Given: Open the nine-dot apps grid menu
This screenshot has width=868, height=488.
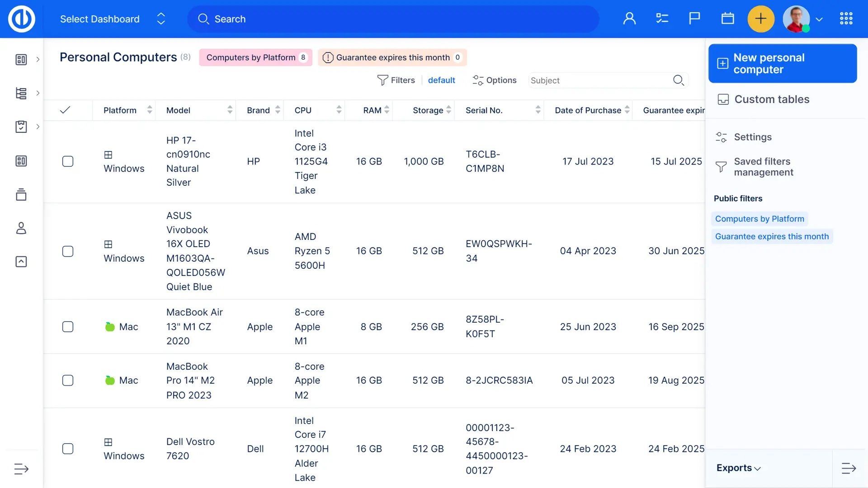Looking at the screenshot, I should click(x=846, y=19).
